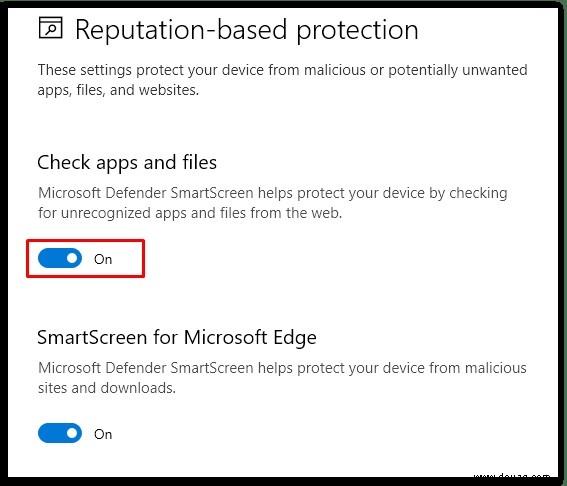567x486 pixels.
Task: Click the magnifier glyph inside the header icon
Action: pyautogui.click(x=51, y=29)
